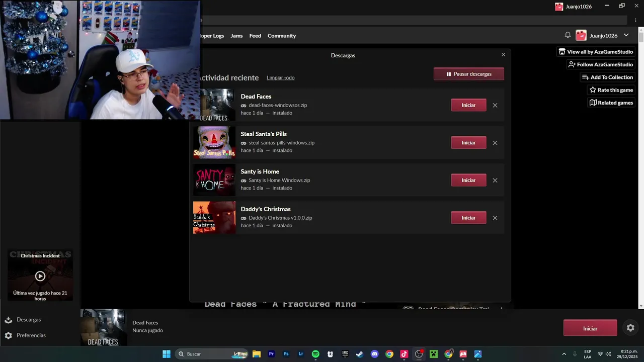Image resolution: width=644 pixels, height=362 pixels.
Task: Click Daddy's Christmas v1.0.0.zip file name
Action: 280,218
